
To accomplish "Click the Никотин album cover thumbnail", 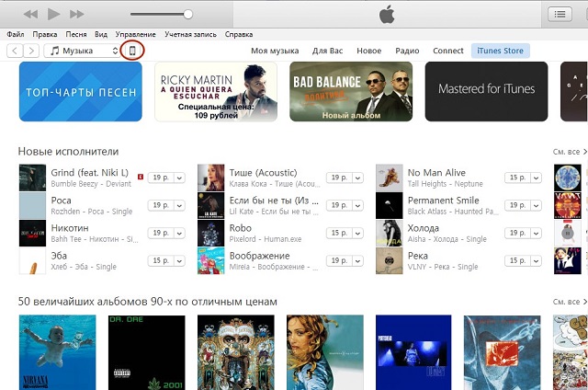I will (x=33, y=233).
